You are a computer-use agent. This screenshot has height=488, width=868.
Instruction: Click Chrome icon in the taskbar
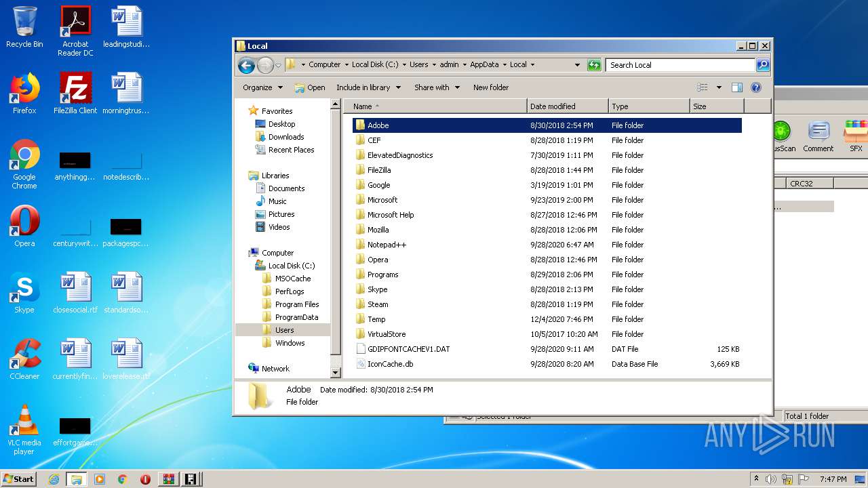[123, 479]
